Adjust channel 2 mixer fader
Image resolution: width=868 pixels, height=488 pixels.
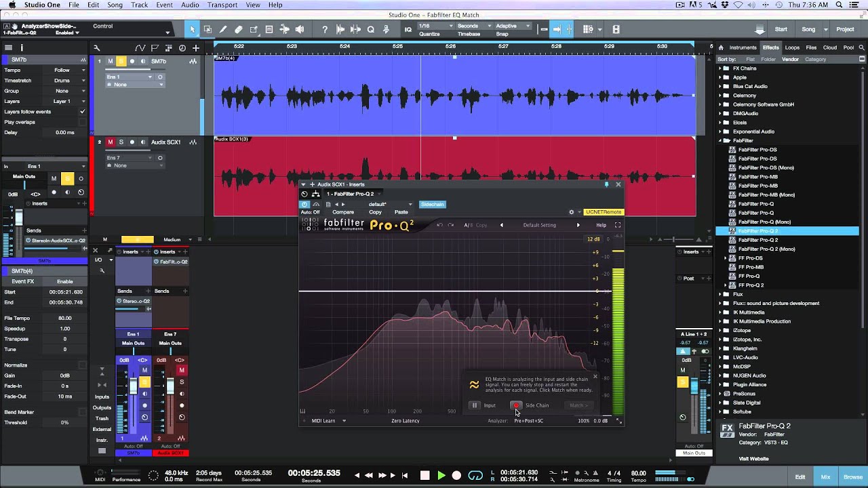(170, 385)
